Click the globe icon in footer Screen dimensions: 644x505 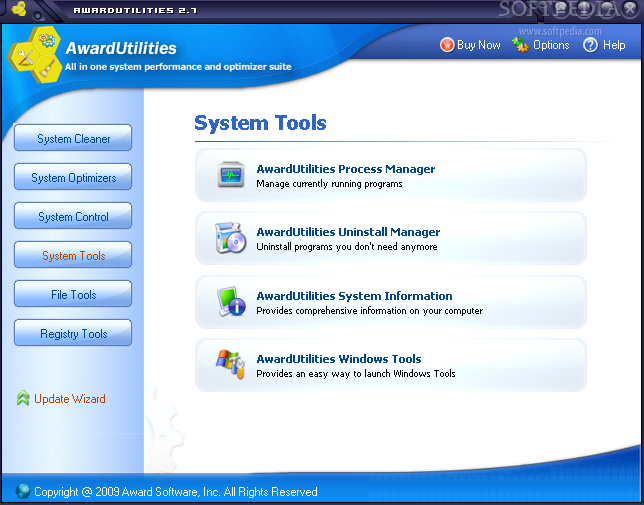(23, 491)
